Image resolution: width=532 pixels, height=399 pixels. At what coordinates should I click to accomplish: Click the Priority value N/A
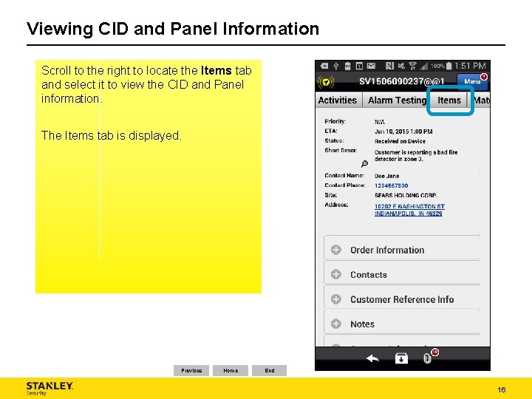click(x=380, y=122)
